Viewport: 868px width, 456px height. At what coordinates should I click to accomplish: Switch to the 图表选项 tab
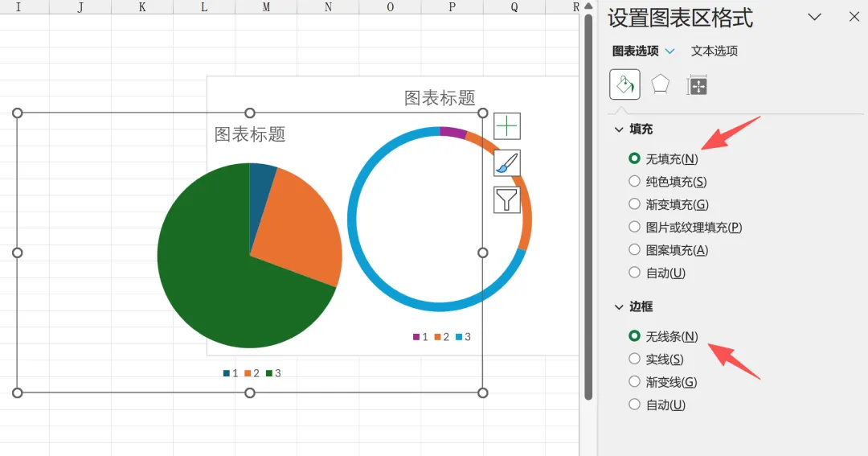636,51
